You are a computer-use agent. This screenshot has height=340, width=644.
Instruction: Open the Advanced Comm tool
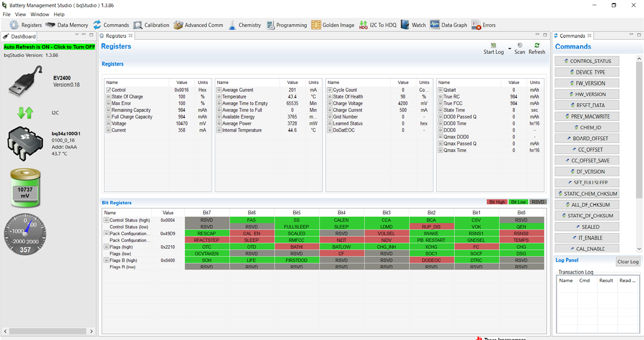(x=198, y=25)
